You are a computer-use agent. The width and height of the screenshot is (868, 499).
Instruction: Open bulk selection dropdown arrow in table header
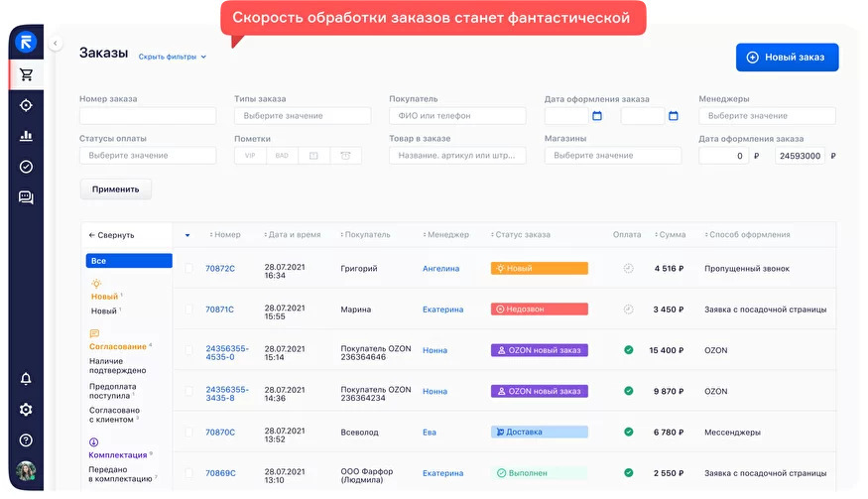click(187, 235)
